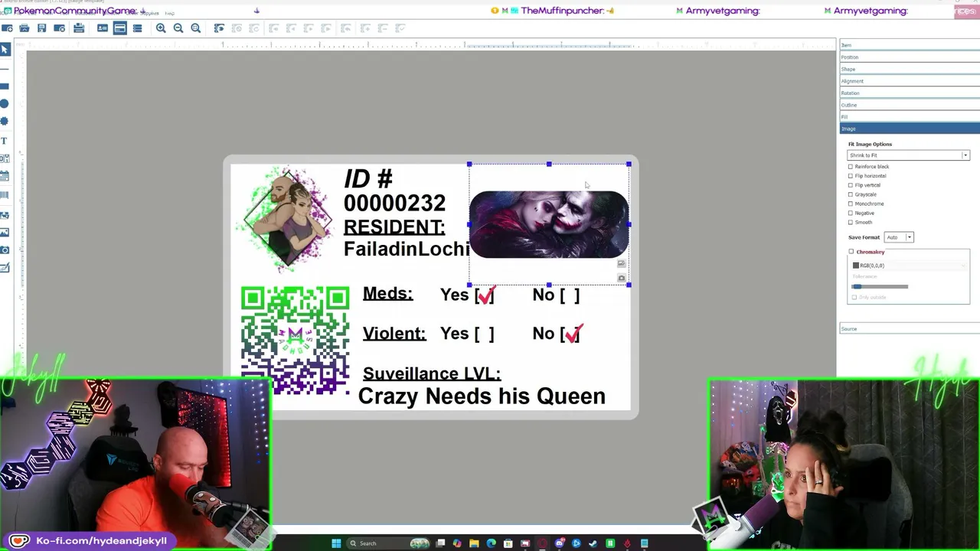
Task: Enable the Grayscale checkbox
Action: [x=851, y=194]
